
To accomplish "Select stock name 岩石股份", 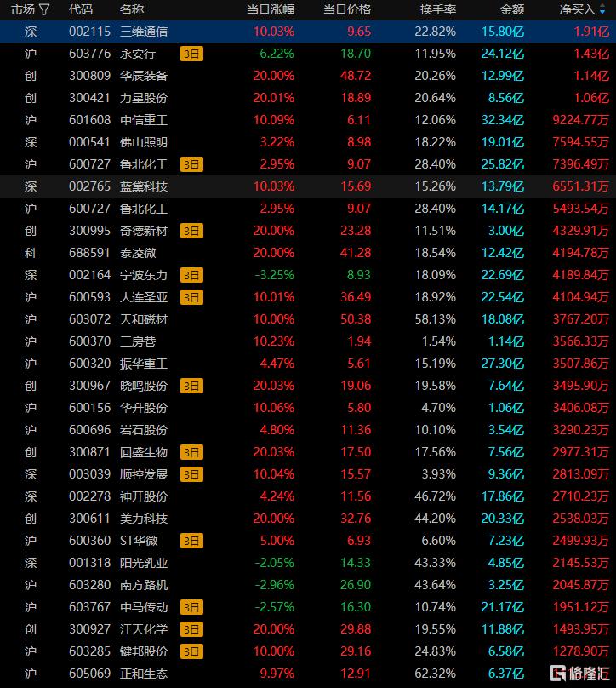I will coord(144,430).
